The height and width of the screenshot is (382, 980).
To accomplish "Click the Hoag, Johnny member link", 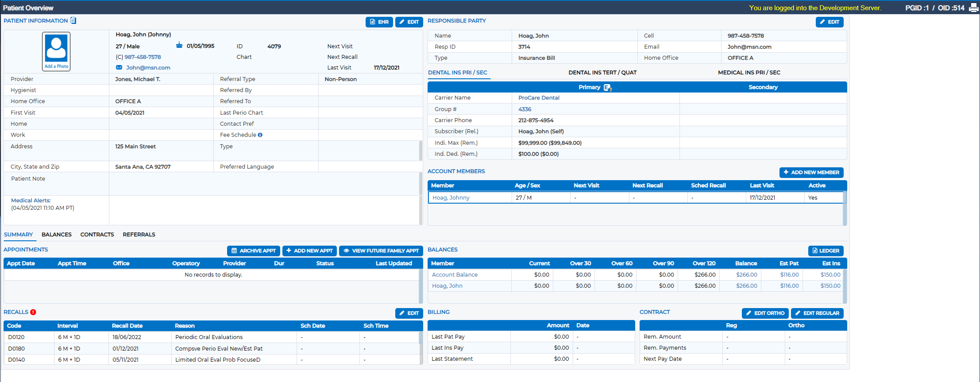I will (451, 198).
